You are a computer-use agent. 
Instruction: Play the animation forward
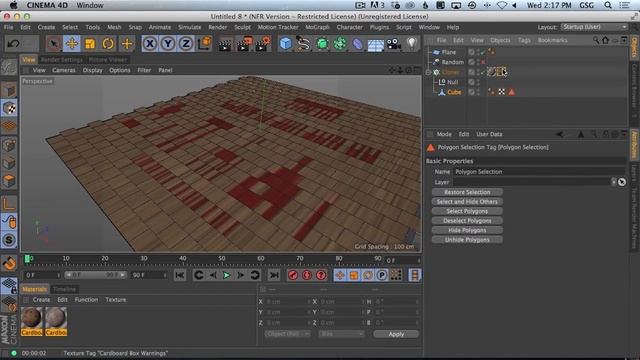(227, 275)
